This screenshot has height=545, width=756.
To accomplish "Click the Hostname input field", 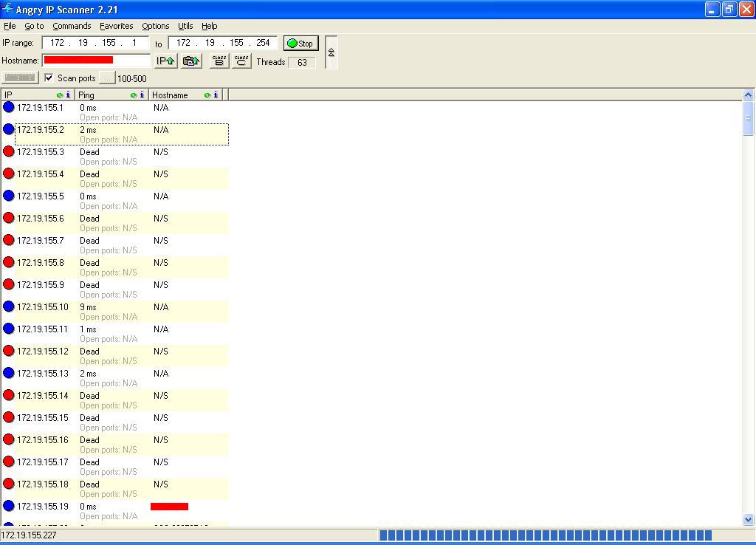I will pos(96,61).
